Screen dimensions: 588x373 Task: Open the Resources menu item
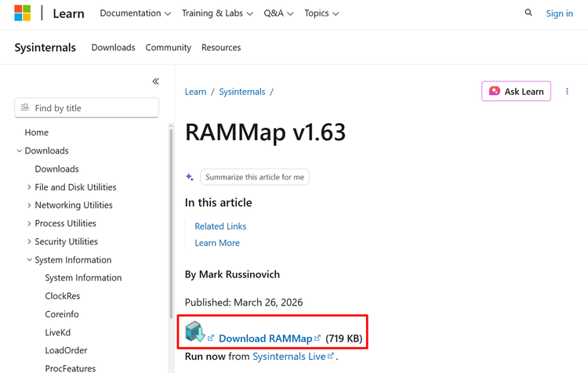tap(221, 48)
